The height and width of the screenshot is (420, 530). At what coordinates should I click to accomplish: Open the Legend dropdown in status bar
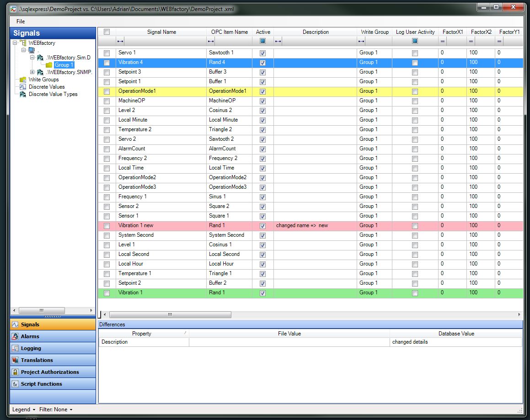click(23, 409)
